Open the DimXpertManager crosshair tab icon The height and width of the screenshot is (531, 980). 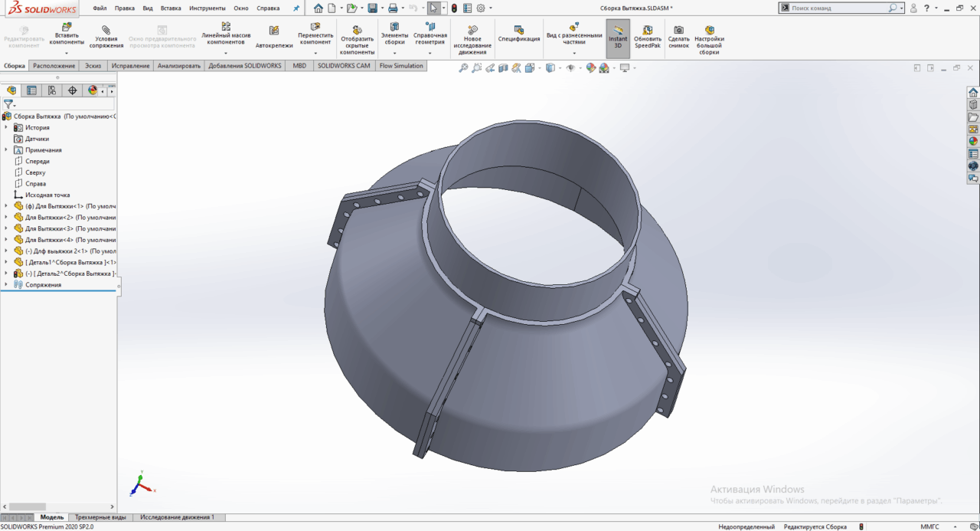[73, 90]
